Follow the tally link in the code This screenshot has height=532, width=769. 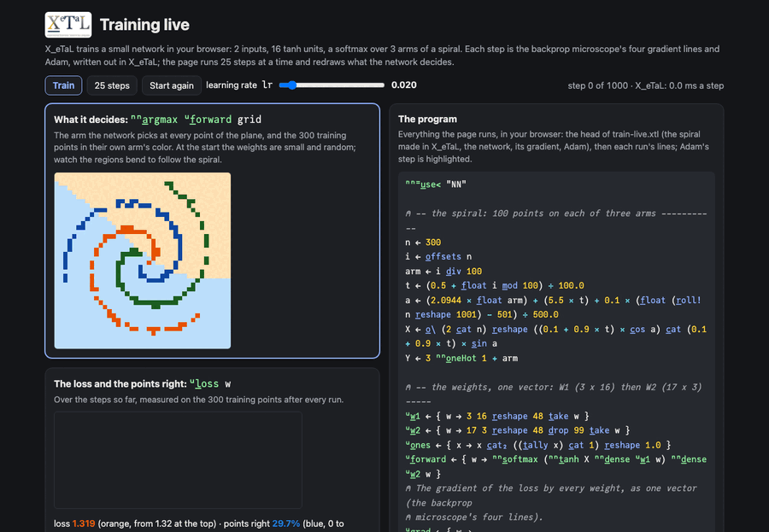pyautogui.click(x=535, y=445)
